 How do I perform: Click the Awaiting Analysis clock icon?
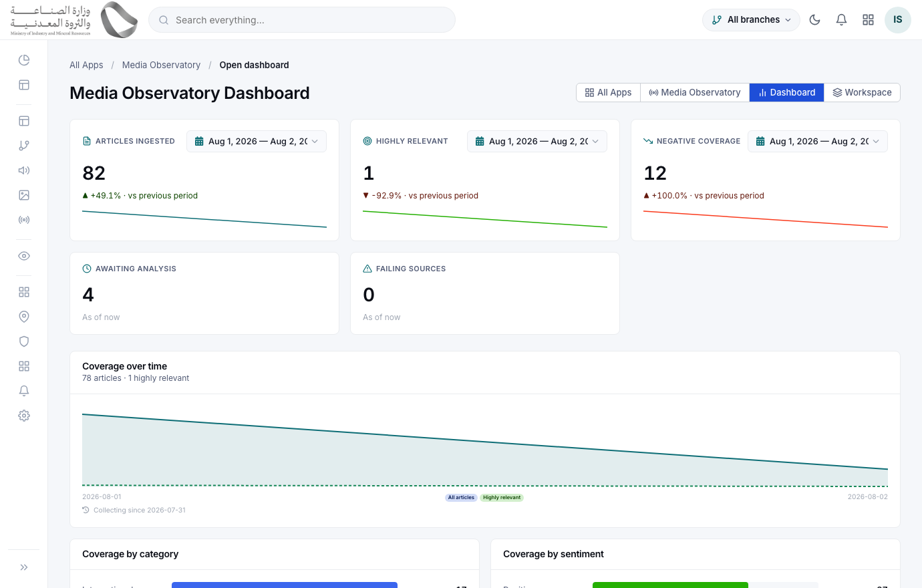tap(87, 269)
